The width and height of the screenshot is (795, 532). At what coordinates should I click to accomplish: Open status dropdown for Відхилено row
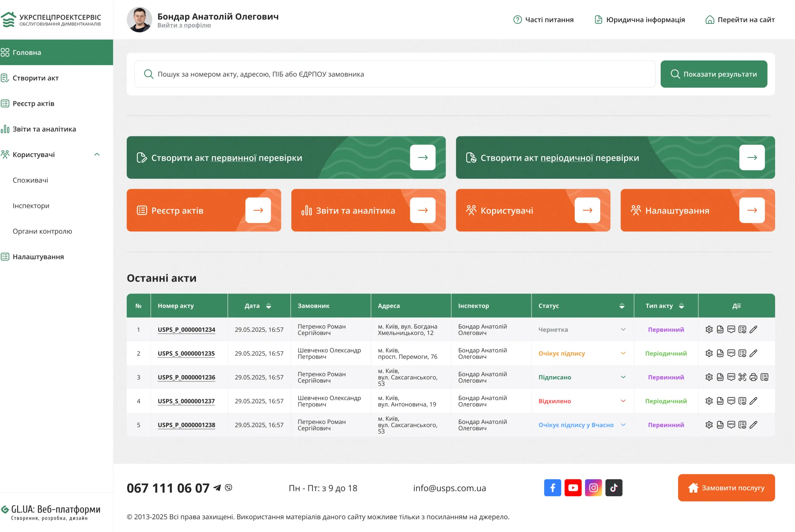[x=623, y=401]
